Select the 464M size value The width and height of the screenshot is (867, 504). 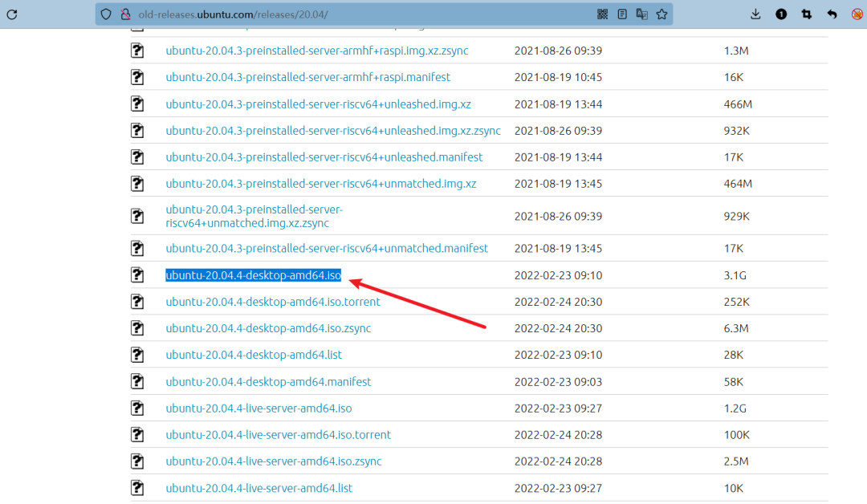click(738, 184)
